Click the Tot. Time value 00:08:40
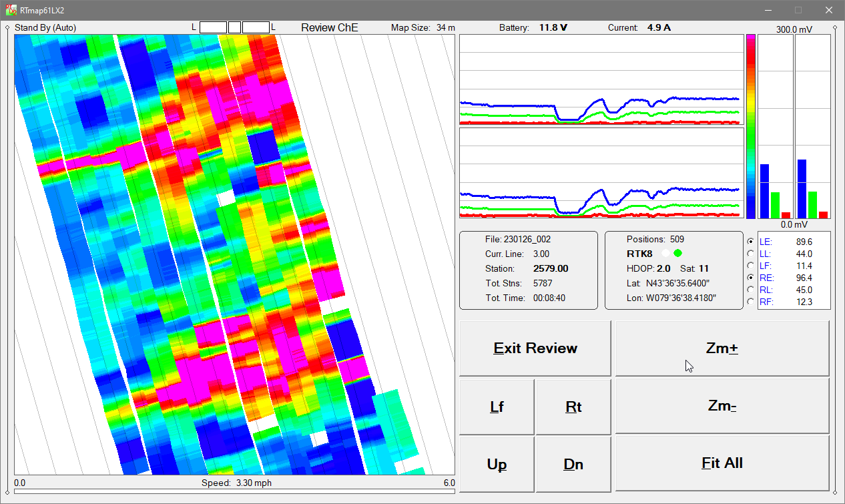The image size is (845, 504). (x=549, y=298)
